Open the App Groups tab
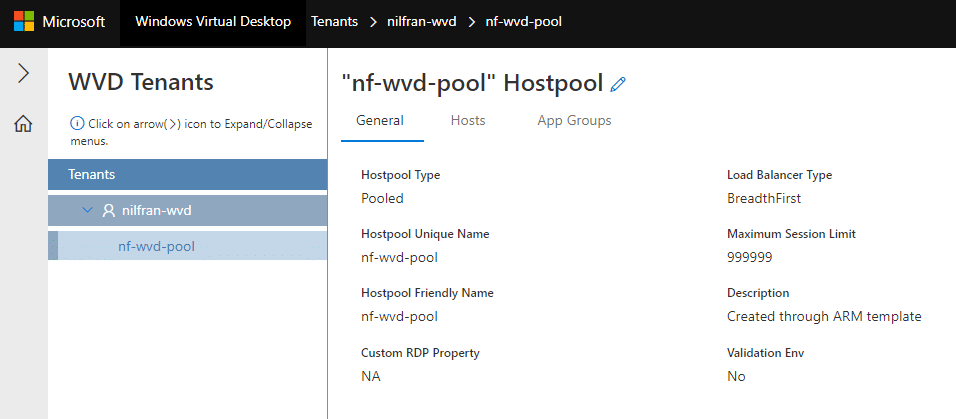956x419 pixels. 574,121
